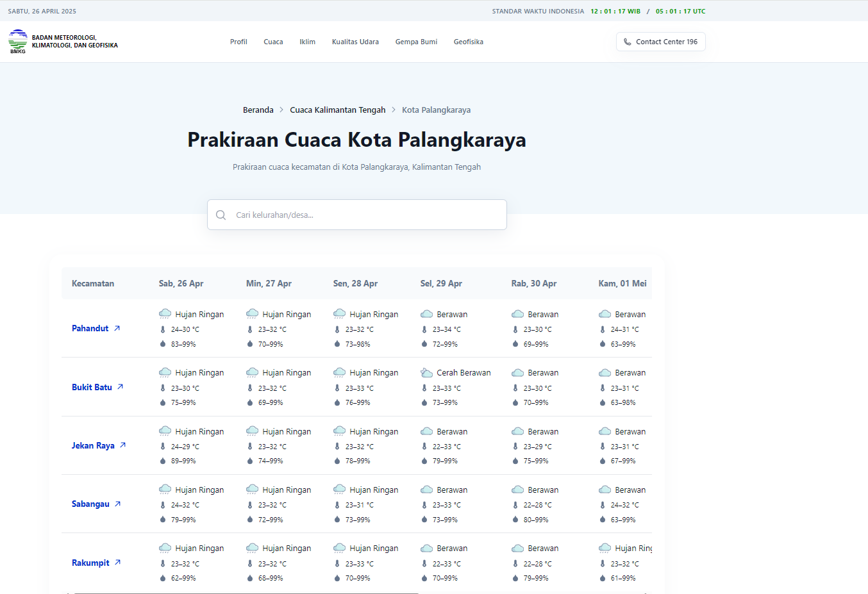This screenshot has width=868, height=594.
Task: Click the arrow icon beside Sabangau
Action: tap(118, 504)
